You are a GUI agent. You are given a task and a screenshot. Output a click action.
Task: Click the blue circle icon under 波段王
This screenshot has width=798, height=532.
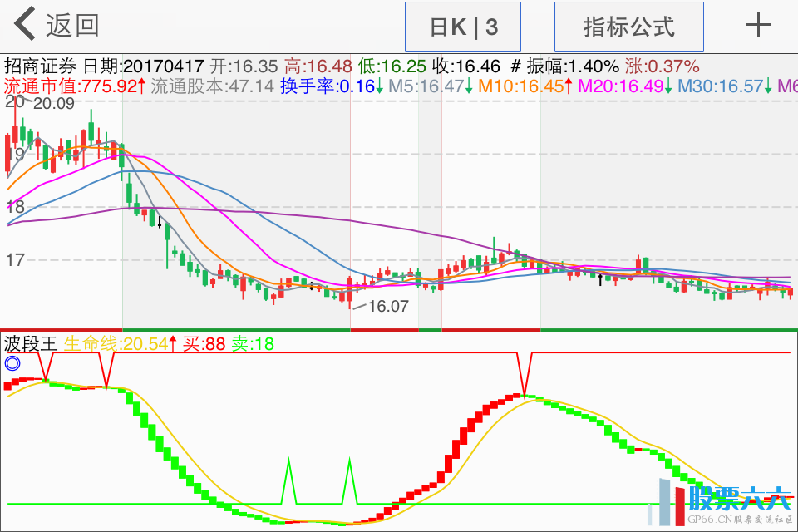point(12,363)
